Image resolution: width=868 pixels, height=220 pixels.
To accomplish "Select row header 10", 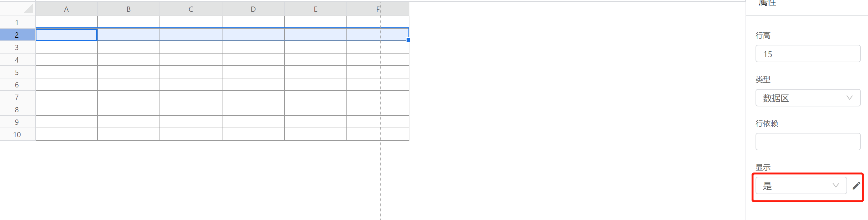I will click(17, 134).
